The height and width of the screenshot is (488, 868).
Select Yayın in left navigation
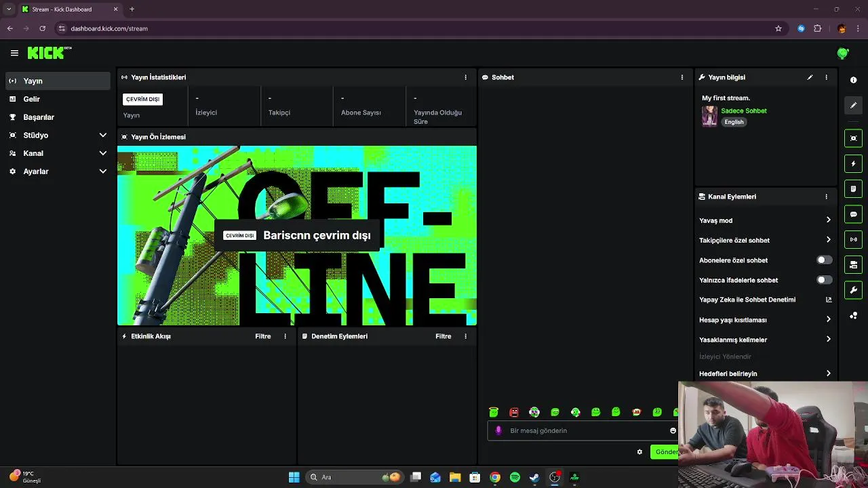(58, 81)
